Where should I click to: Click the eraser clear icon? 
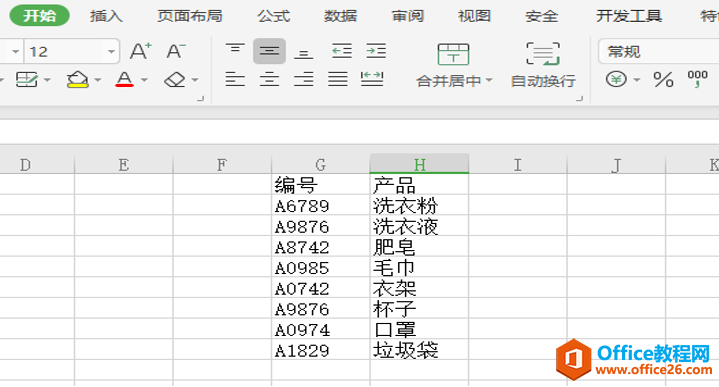175,80
